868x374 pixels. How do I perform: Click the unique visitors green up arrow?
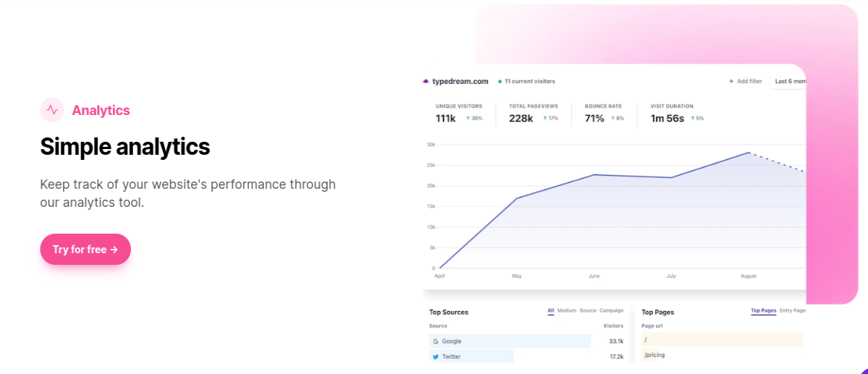point(468,118)
